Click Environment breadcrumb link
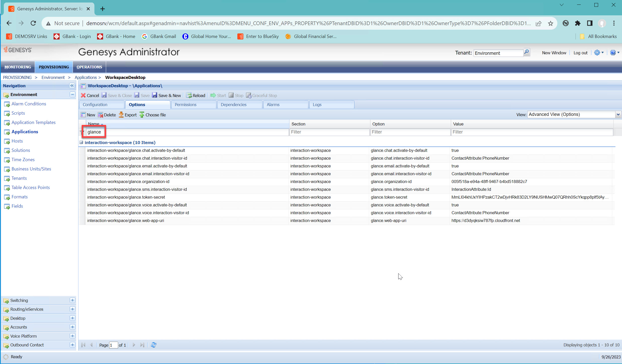The width and height of the screenshot is (622, 364). click(x=53, y=77)
